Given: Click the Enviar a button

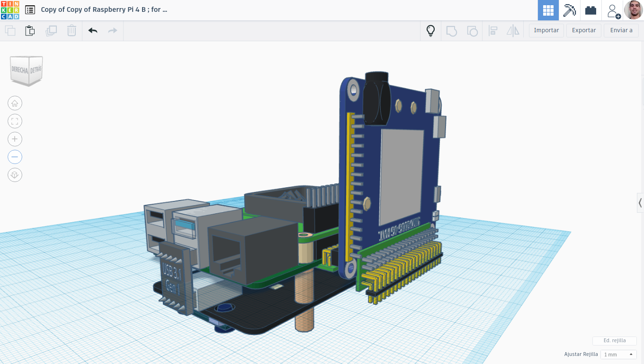Looking at the screenshot, I should [x=621, y=30].
